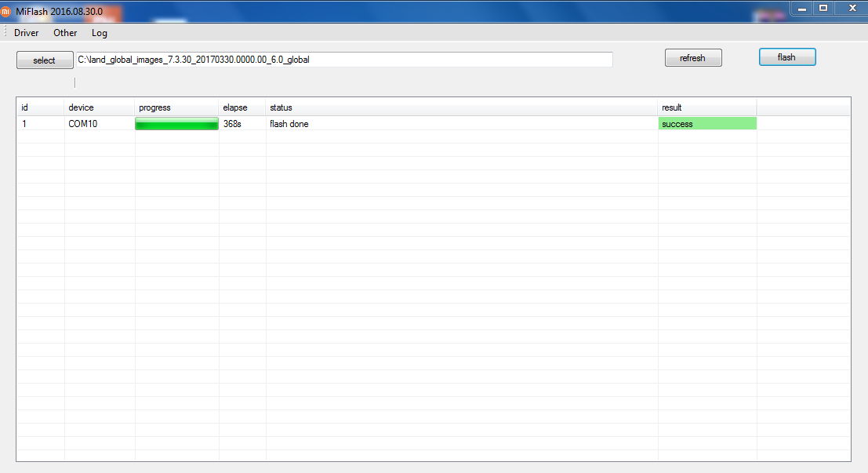Minimize the MiFlash window
868x473 pixels.
coord(802,8)
